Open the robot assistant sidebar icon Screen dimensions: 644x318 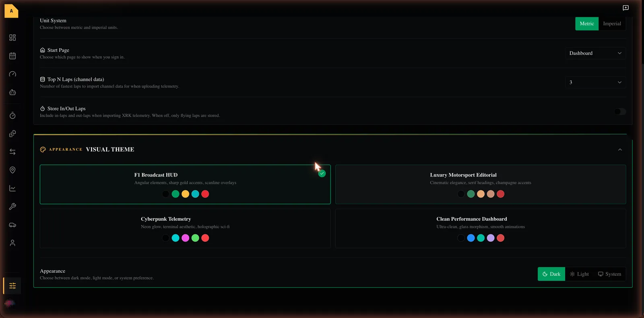[12, 92]
